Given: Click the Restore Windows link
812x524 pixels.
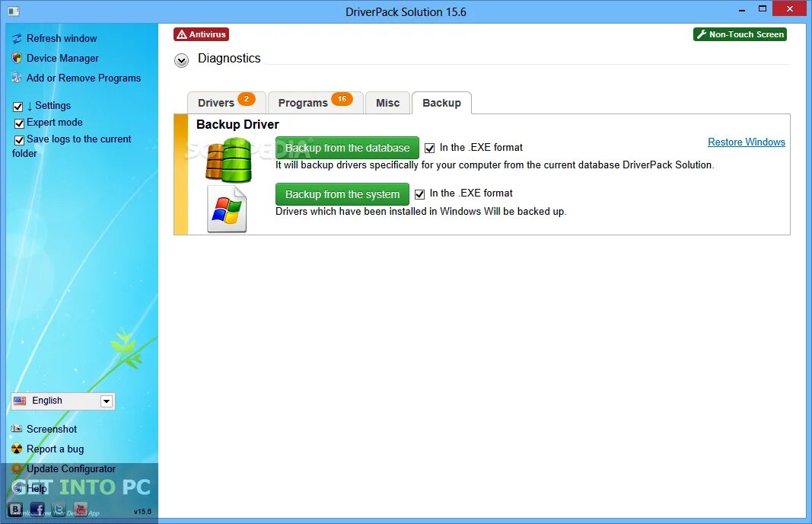Looking at the screenshot, I should click(x=746, y=142).
